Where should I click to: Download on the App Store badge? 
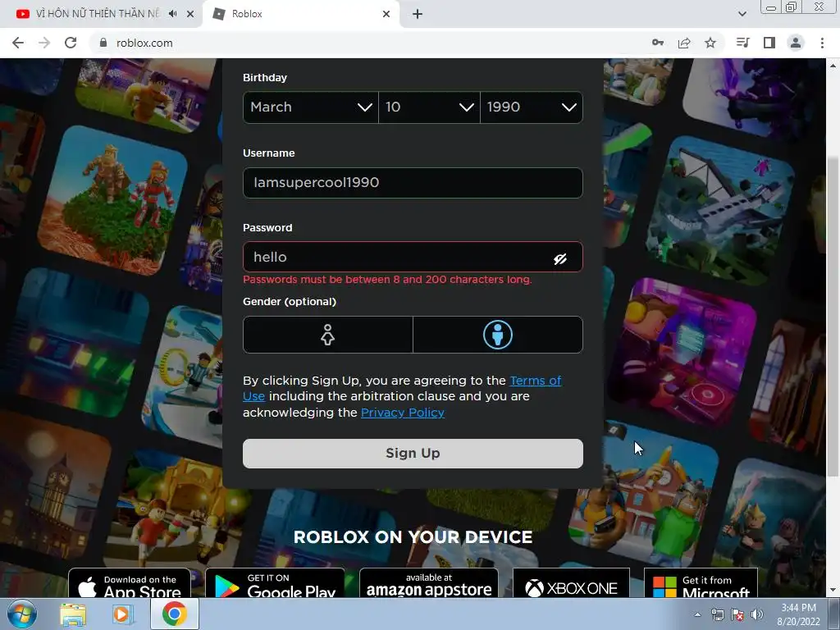129,584
